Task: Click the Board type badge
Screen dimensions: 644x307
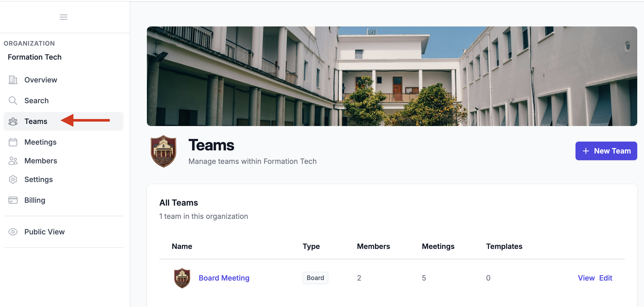Action: [315, 278]
